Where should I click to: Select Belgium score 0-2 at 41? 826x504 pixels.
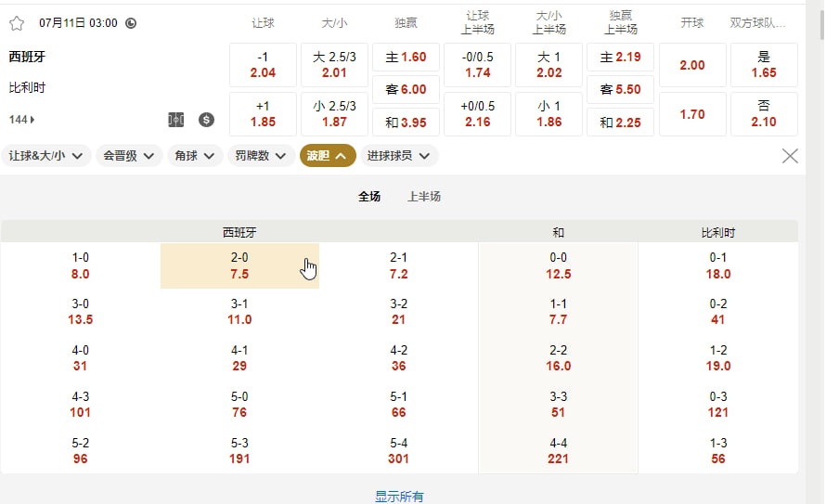[x=718, y=312]
